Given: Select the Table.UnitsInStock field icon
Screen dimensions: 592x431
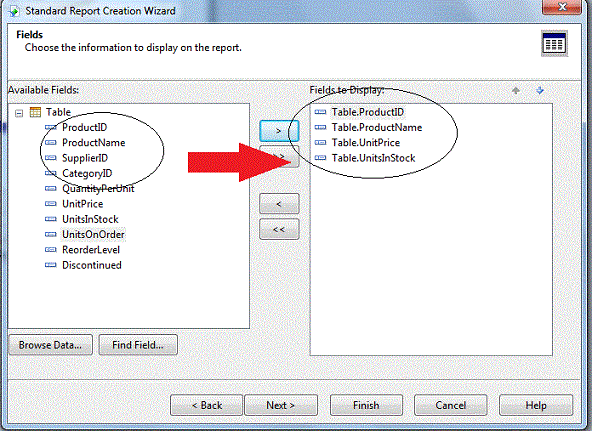Looking at the screenshot, I should [x=320, y=158].
